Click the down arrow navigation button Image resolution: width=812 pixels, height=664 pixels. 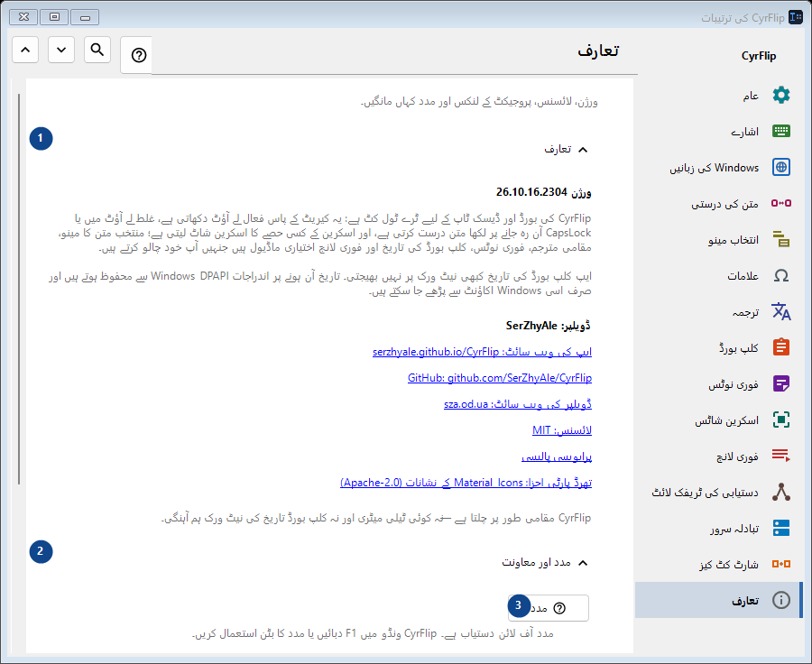61,50
